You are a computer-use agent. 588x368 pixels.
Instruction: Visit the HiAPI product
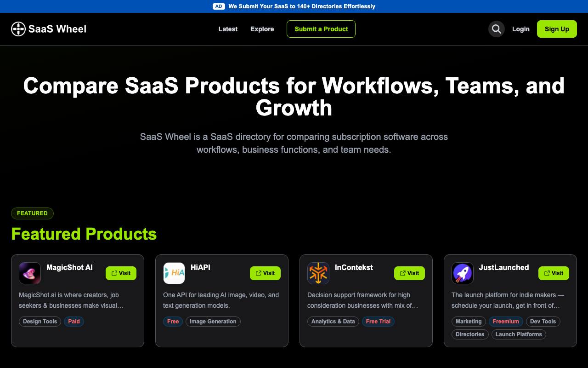pyautogui.click(x=265, y=273)
